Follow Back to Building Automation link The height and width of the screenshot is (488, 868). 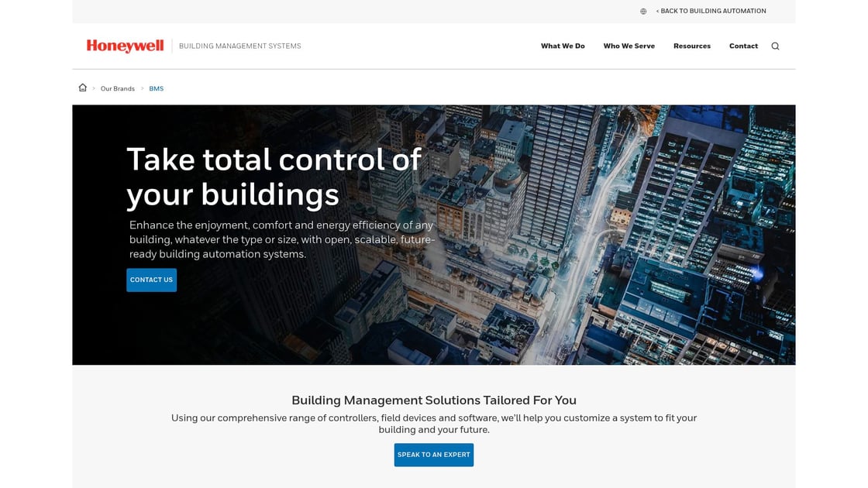tap(711, 11)
